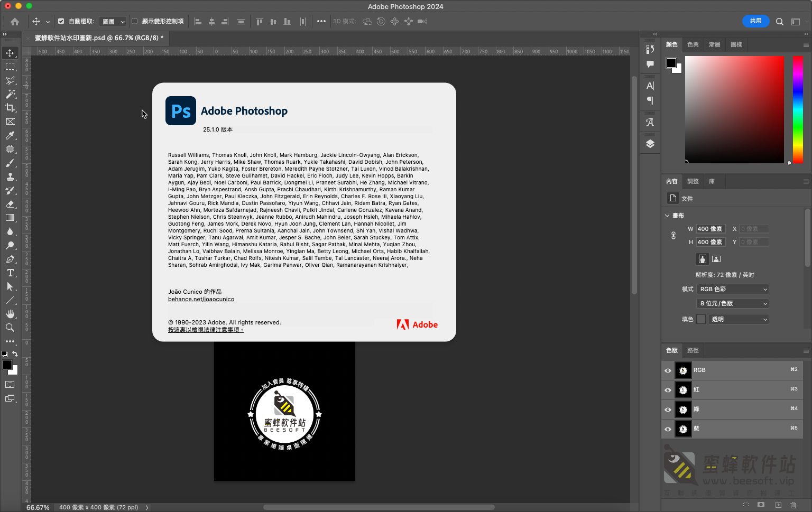Pick a color in the color field
Screen dimensions: 812x512
(x=734, y=109)
